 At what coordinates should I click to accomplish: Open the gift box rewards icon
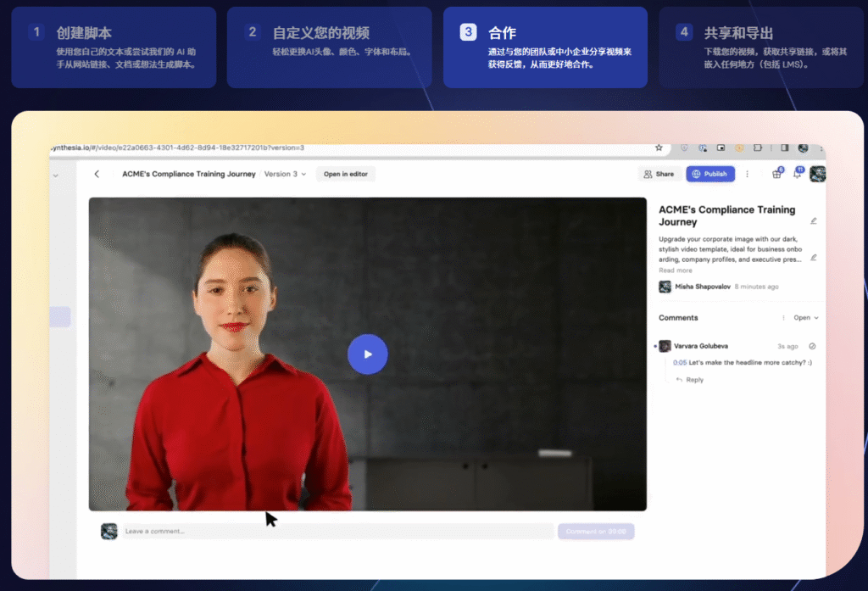click(x=776, y=174)
